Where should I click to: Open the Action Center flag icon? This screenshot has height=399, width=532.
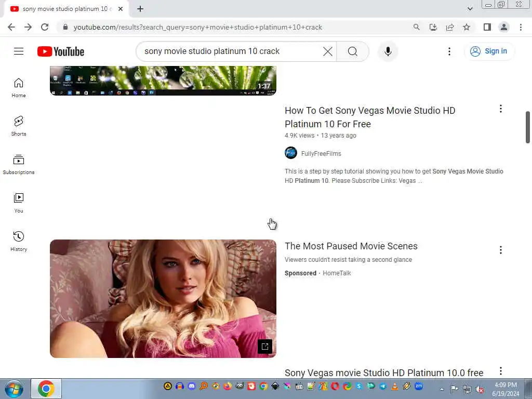454,389
